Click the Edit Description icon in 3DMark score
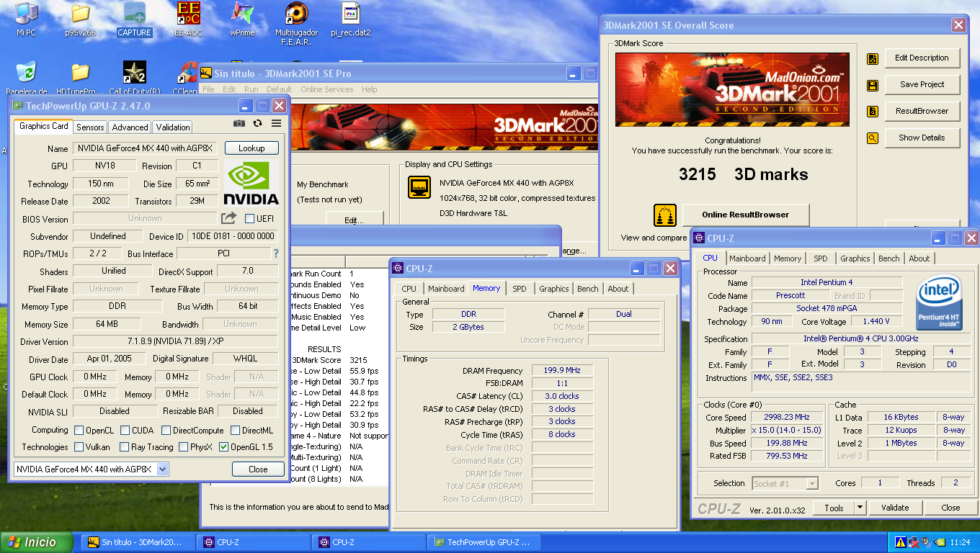The width and height of the screenshot is (980, 553). pos(873,58)
